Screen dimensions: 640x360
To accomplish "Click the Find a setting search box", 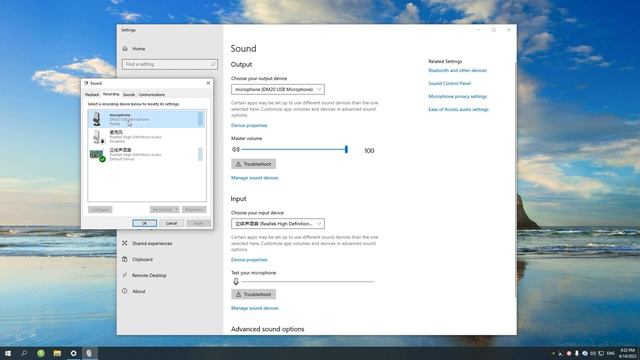I will (x=170, y=64).
